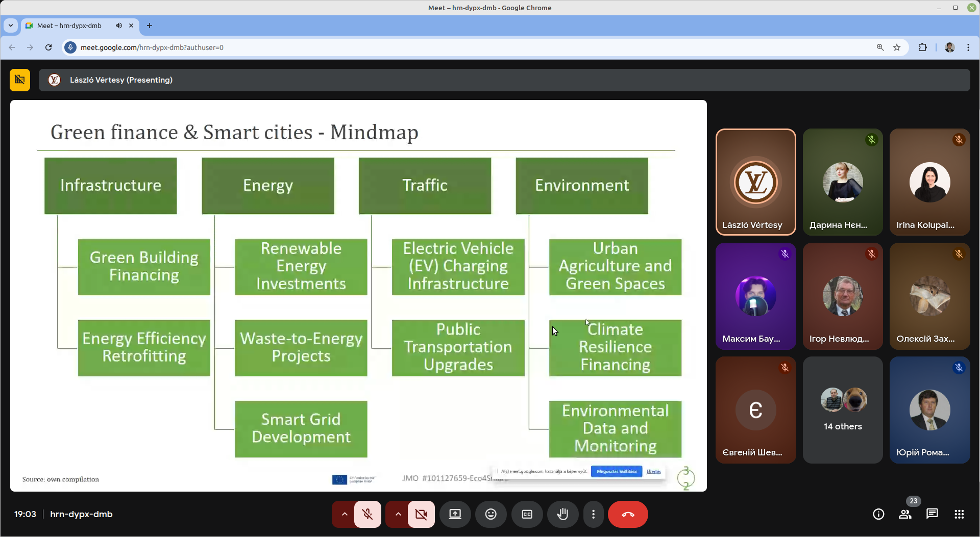Viewport: 980px width, 537px height.
Task: Expand video settings chevron next to camera
Action: pos(398,514)
